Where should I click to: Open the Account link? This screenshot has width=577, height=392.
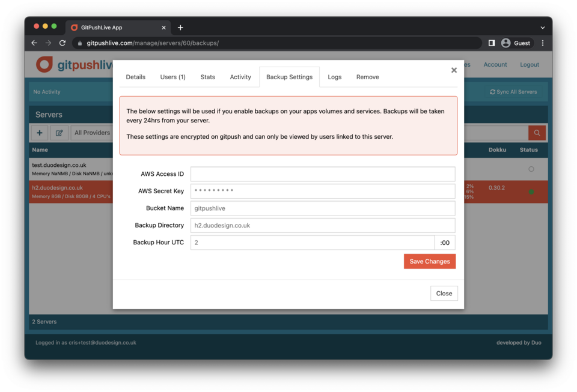495,65
